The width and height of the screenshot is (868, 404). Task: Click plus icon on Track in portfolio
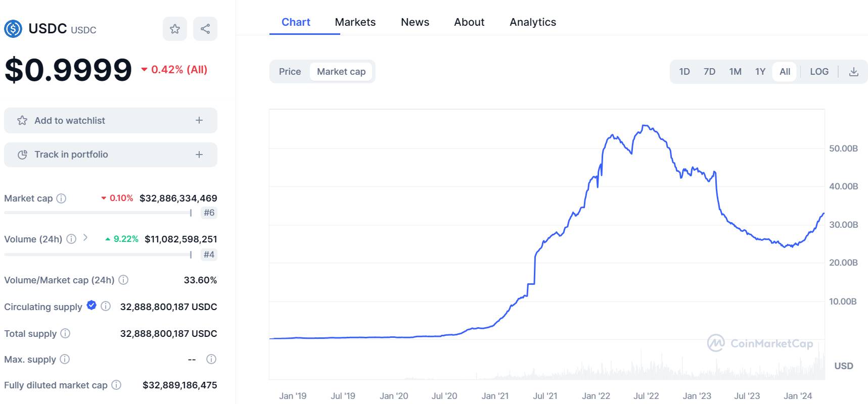199,155
